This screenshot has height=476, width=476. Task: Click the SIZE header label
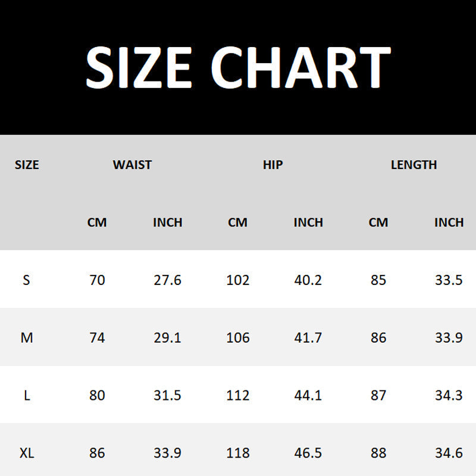coord(27,165)
